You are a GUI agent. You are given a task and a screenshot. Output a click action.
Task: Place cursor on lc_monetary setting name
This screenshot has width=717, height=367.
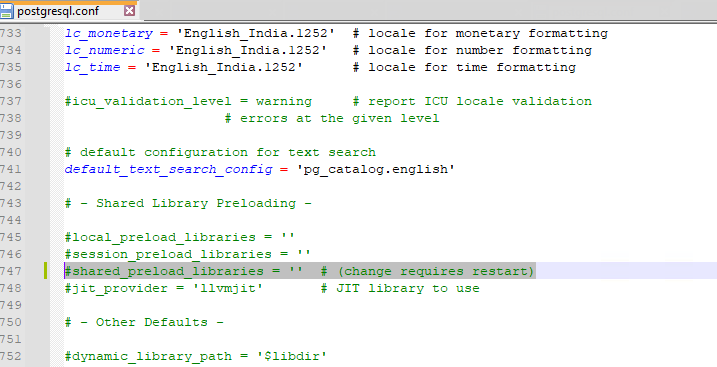tap(109, 33)
